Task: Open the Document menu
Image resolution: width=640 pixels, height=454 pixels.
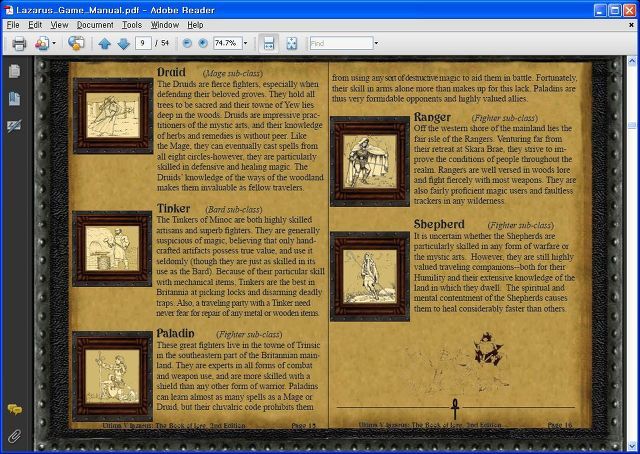Action: coord(95,25)
